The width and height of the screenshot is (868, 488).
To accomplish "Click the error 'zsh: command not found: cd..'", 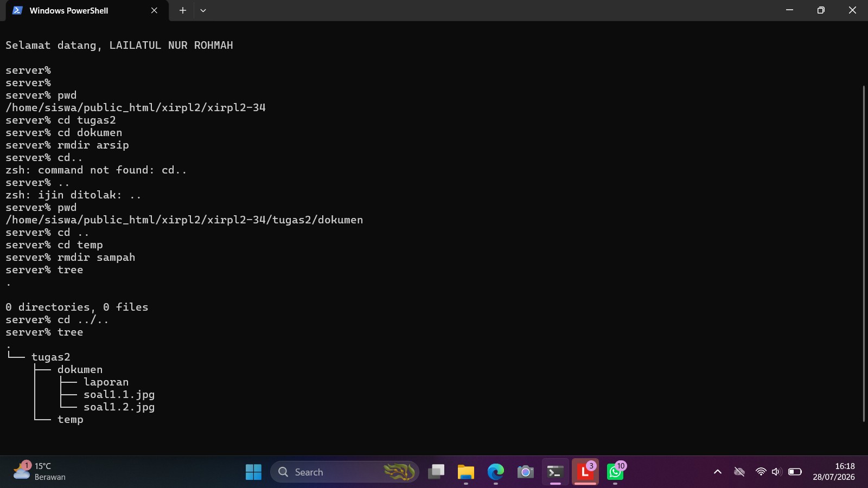I will click(x=97, y=170).
